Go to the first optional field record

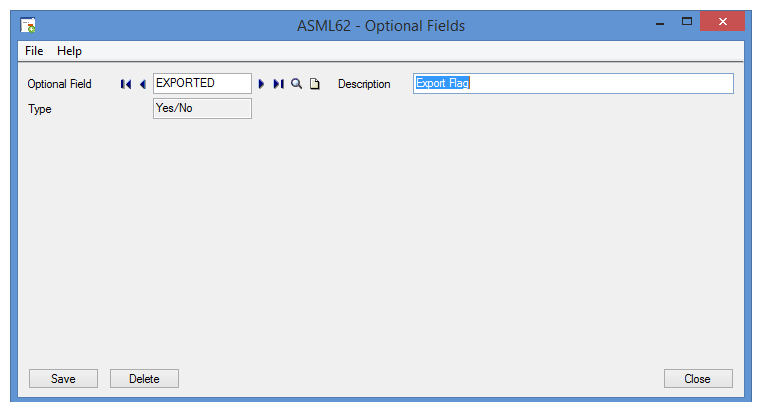click(126, 84)
